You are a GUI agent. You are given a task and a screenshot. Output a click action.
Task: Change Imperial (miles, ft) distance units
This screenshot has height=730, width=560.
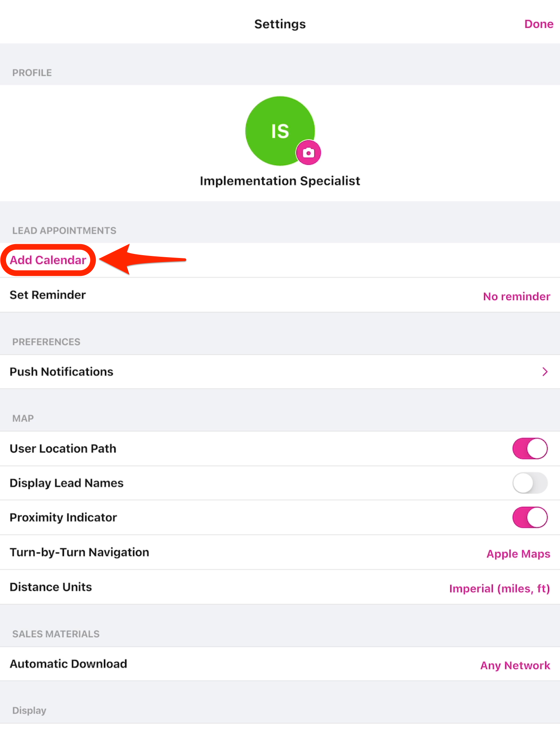click(499, 588)
